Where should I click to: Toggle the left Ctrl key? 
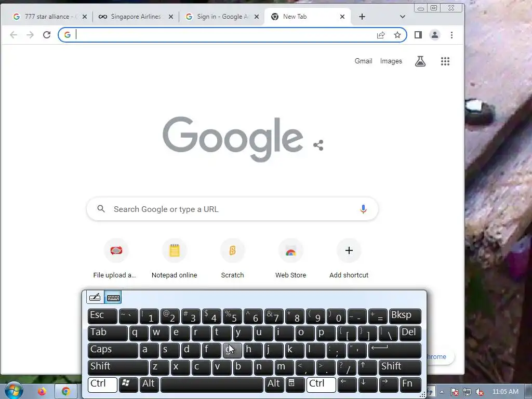point(102,384)
